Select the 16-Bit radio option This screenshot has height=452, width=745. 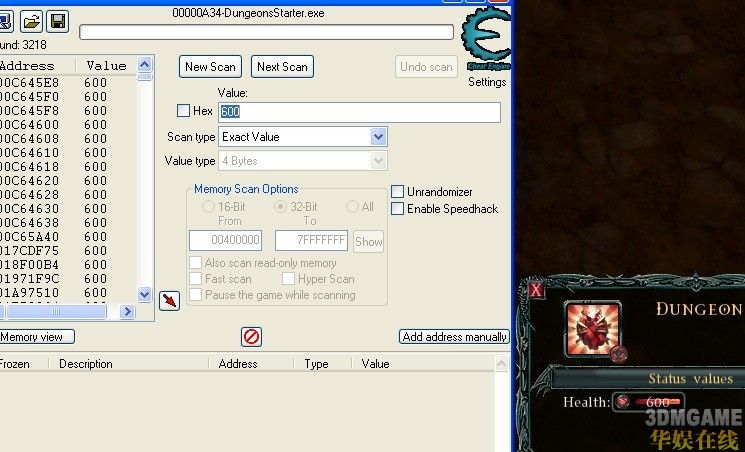pyautogui.click(x=208, y=207)
